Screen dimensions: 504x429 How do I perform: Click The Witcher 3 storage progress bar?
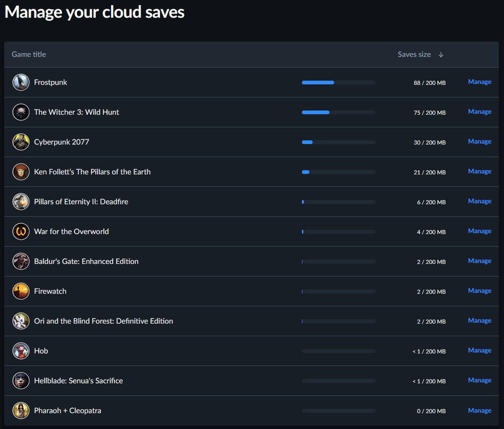pyautogui.click(x=338, y=112)
